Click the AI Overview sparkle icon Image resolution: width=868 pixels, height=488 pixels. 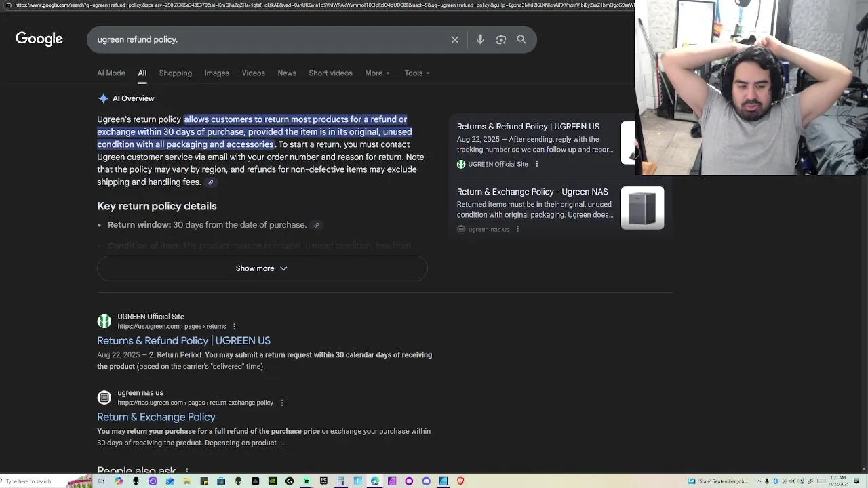coord(103,98)
